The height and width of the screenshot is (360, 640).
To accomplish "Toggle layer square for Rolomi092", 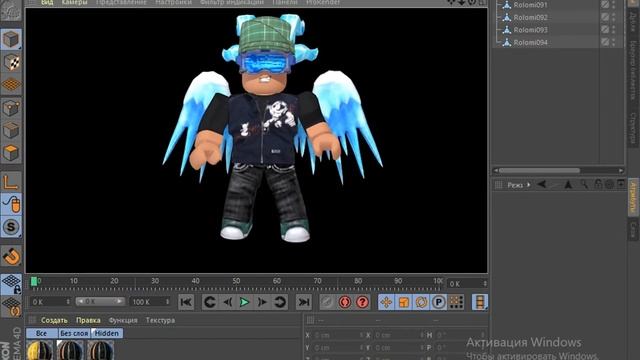I will 605,17.
